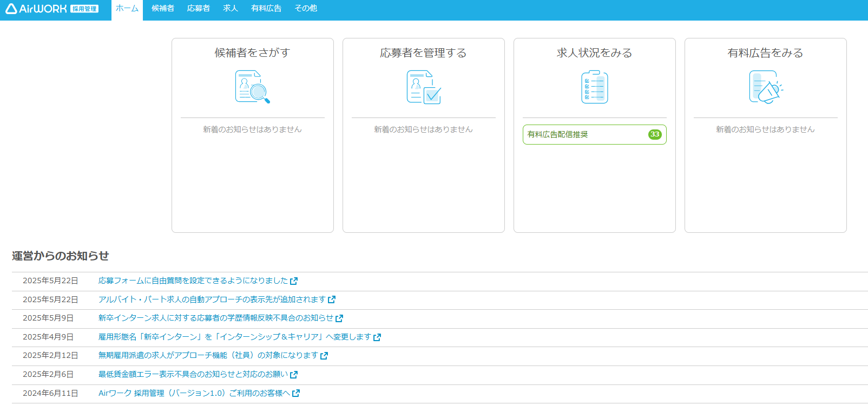868x411 pixels.
Task: Click the green 33 count badge
Action: (655, 134)
